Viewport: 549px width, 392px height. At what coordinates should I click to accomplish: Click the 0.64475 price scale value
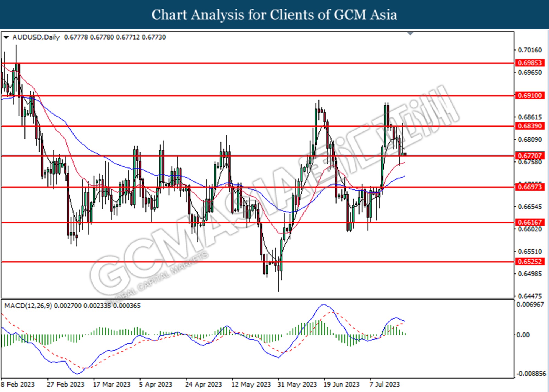click(530, 296)
